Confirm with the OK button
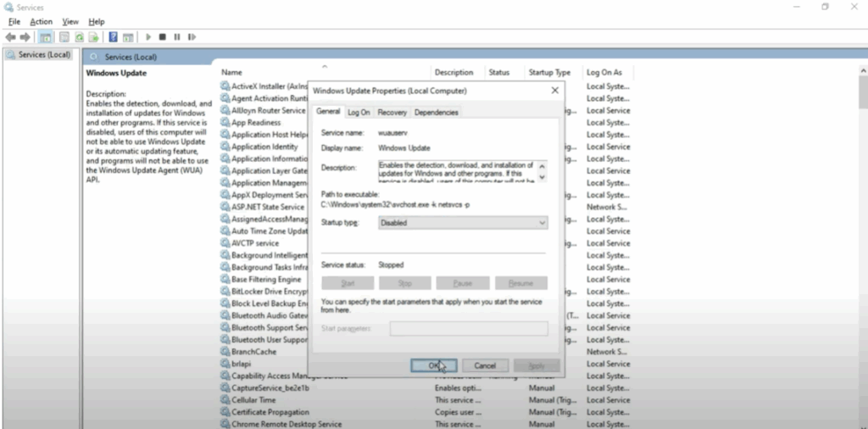This screenshot has width=868, height=429. click(433, 365)
